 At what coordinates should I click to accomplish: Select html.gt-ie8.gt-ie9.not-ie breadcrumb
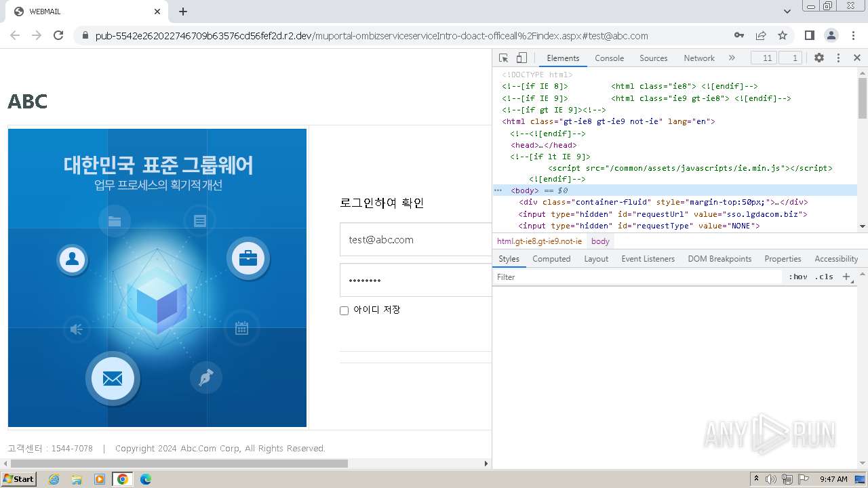539,241
